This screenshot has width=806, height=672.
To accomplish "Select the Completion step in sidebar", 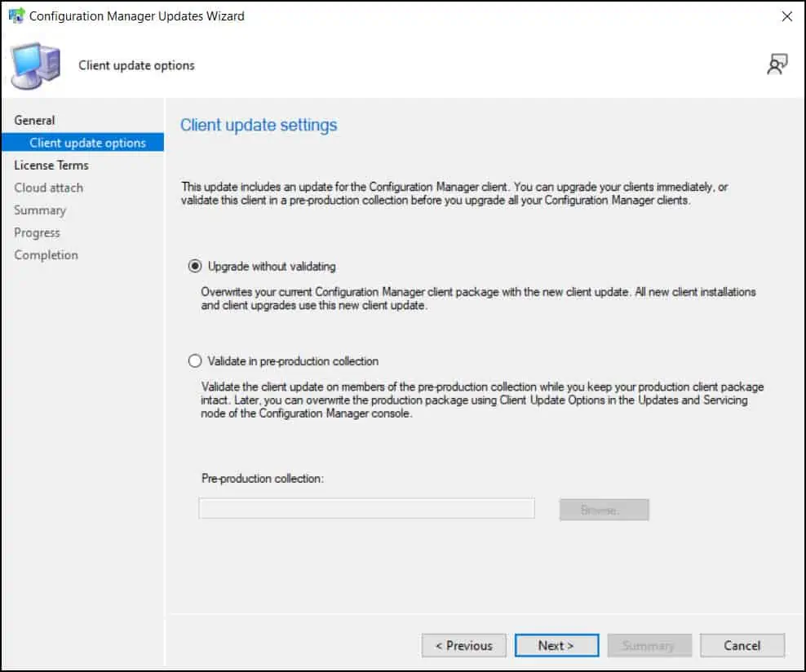I will (46, 254).
